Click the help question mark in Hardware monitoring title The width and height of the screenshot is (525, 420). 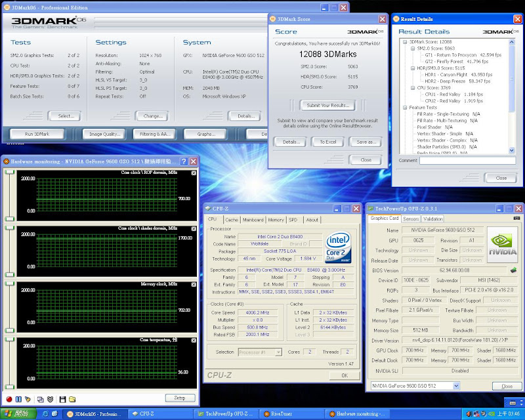click(184, 161)
